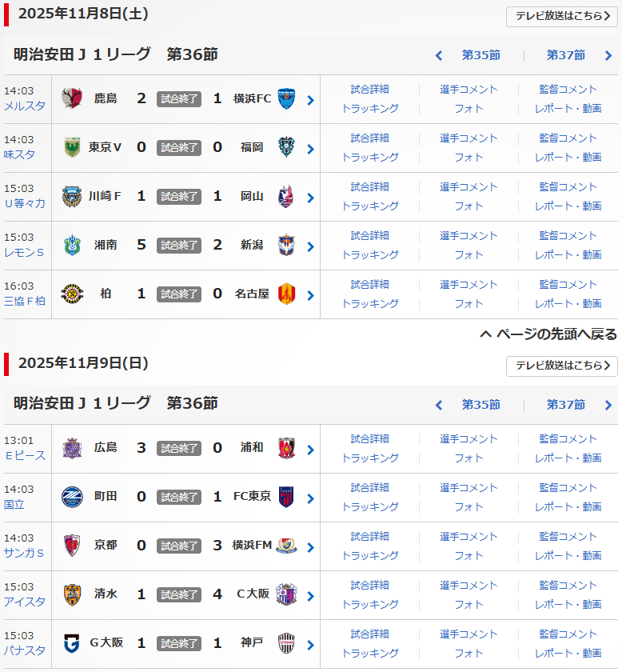Screen dimensions: 622x672
Task: Click the Nagoya Grampus team crest
Action: (286, 294)
